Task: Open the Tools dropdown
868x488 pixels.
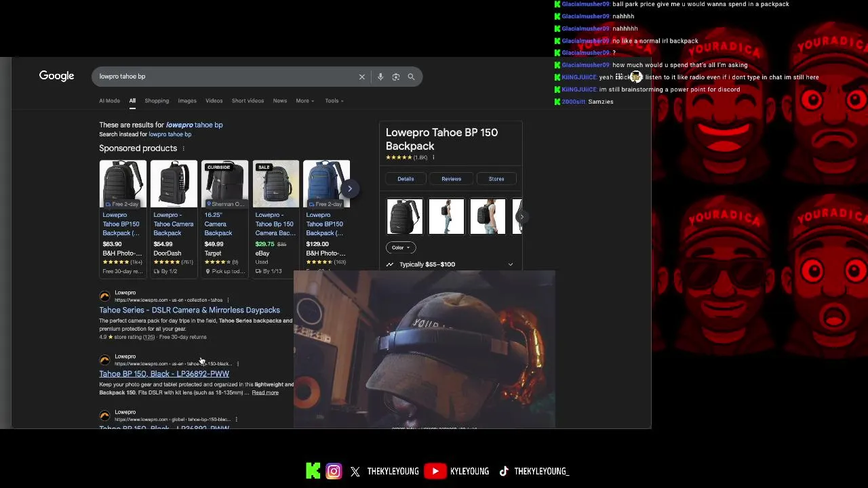Action: pos(334,101)
